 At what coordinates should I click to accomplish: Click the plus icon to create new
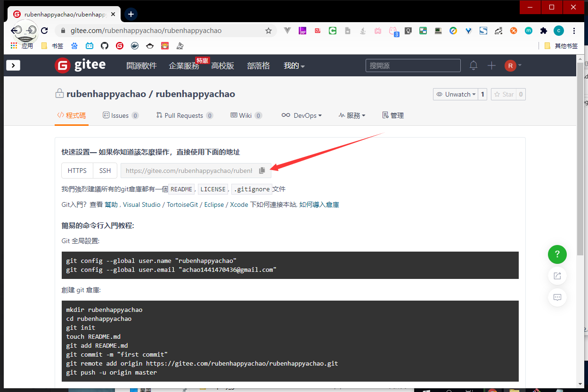[x=491, y=65]
